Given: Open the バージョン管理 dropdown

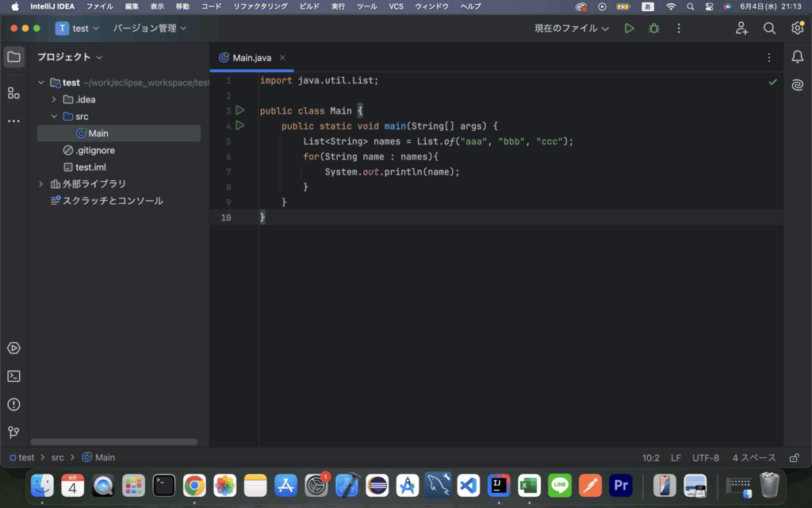Looking at the screenshot, I should pyautogui.click(x=150, y=29).
